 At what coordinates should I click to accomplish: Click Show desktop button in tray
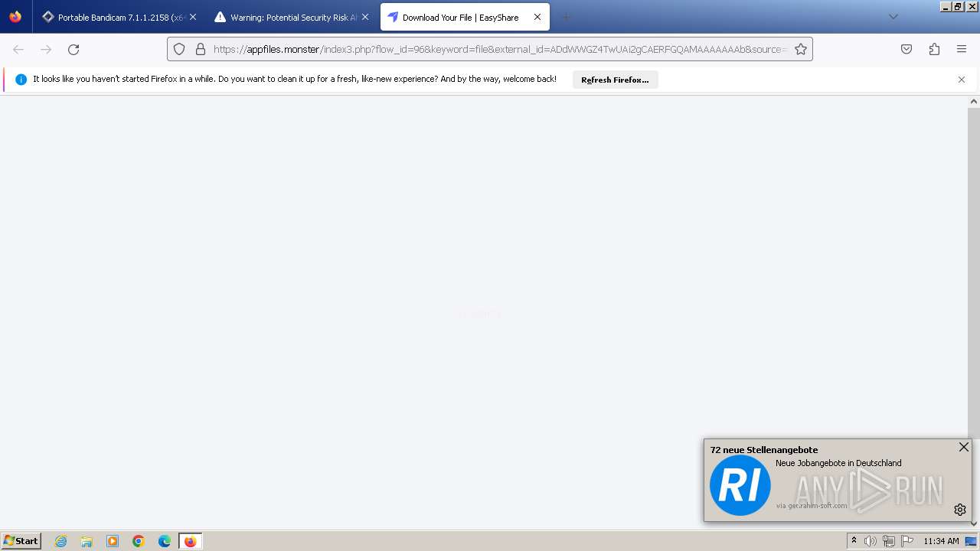(x=972, y=541)
